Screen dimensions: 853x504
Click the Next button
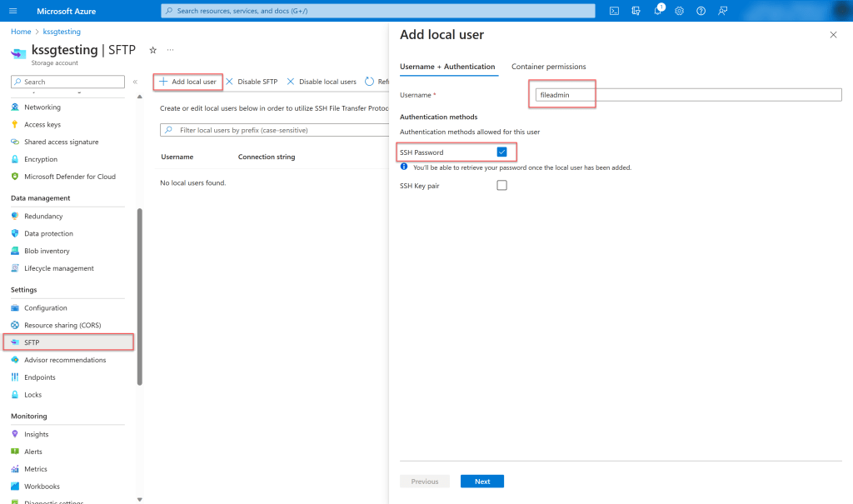(482, 482)
